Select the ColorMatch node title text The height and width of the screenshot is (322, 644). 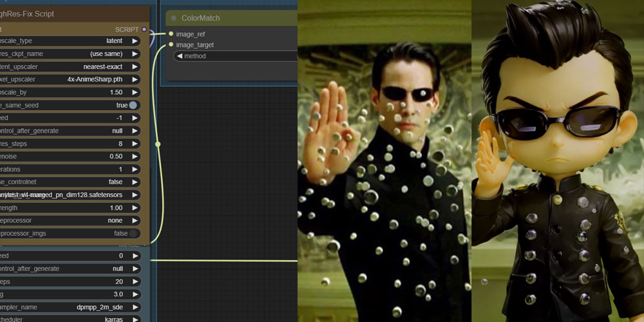tap(201, 18)
